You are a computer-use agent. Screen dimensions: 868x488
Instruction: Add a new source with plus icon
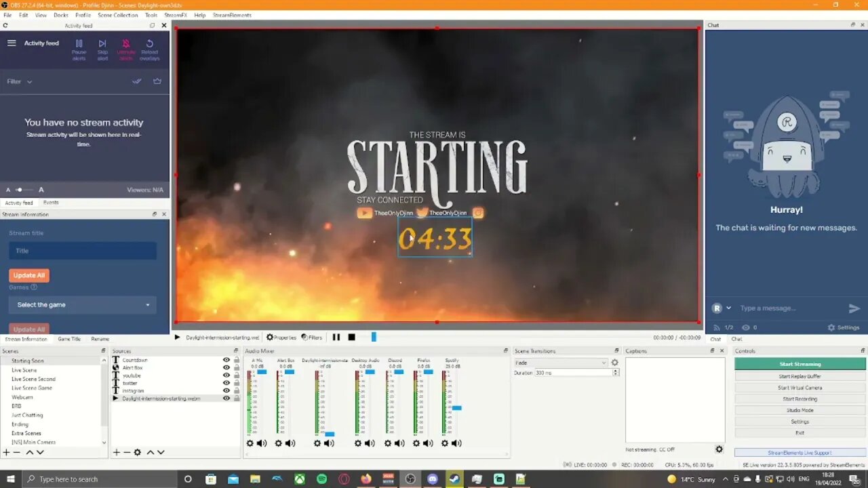[116, 452]
